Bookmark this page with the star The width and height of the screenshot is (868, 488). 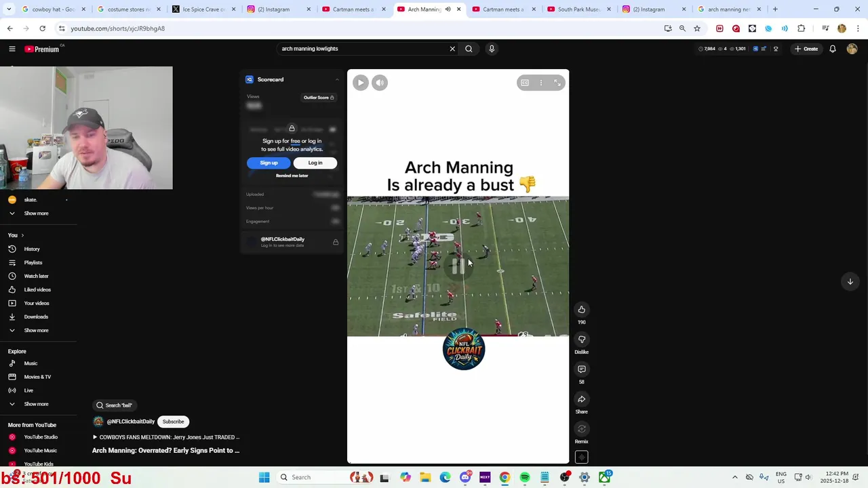(697, 28)
